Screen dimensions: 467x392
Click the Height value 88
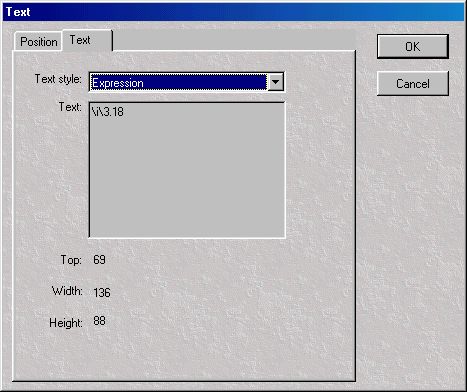(99, 321)
